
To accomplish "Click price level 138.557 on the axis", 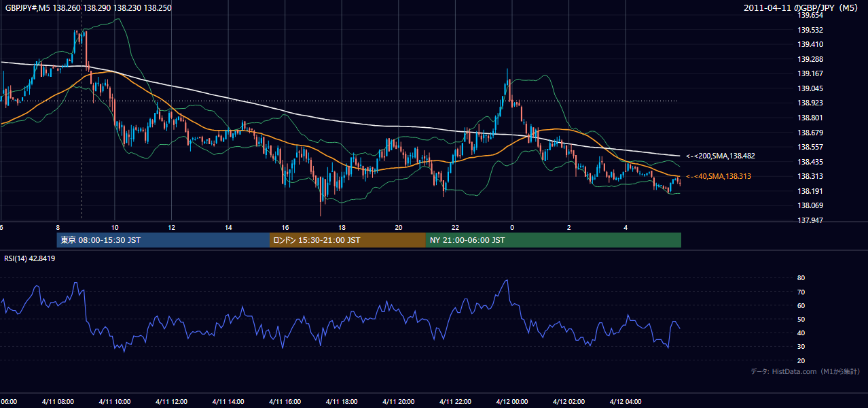I will [810, 147].
